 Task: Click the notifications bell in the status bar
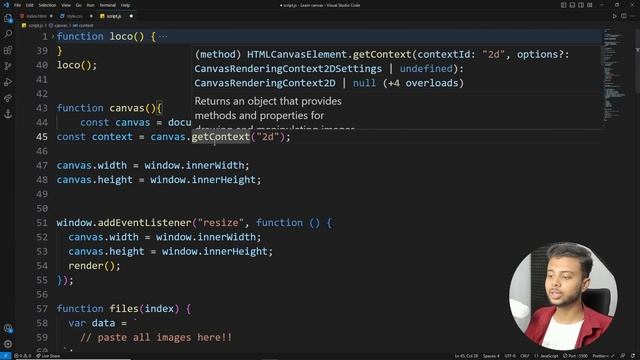click(x=633, y=356)
